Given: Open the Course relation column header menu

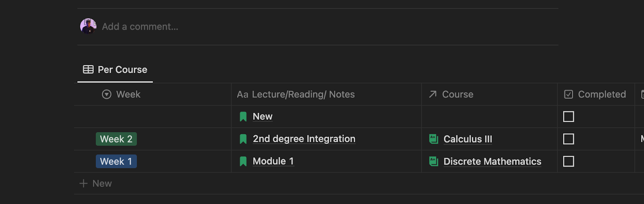Looking at the screenshot, I should pos(489,94).
